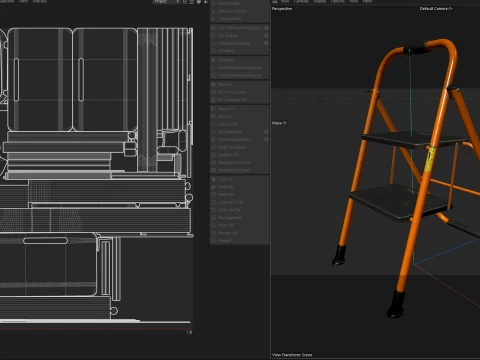Click the Move tool indicator in viewport
480x360 pixels.
[x=279, y=123]
